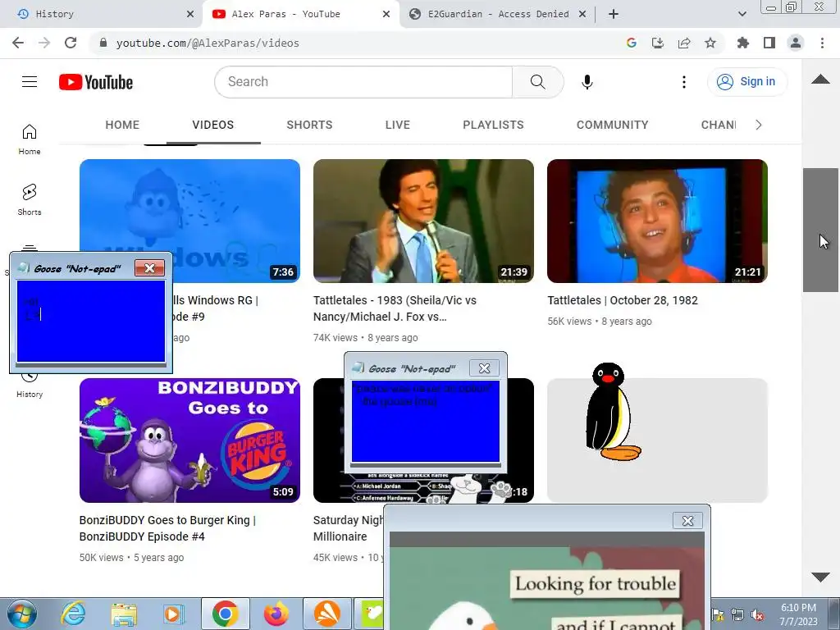Open the channel SHORTS tab
This screenshot has width=840, height=630.
(309, 125)
